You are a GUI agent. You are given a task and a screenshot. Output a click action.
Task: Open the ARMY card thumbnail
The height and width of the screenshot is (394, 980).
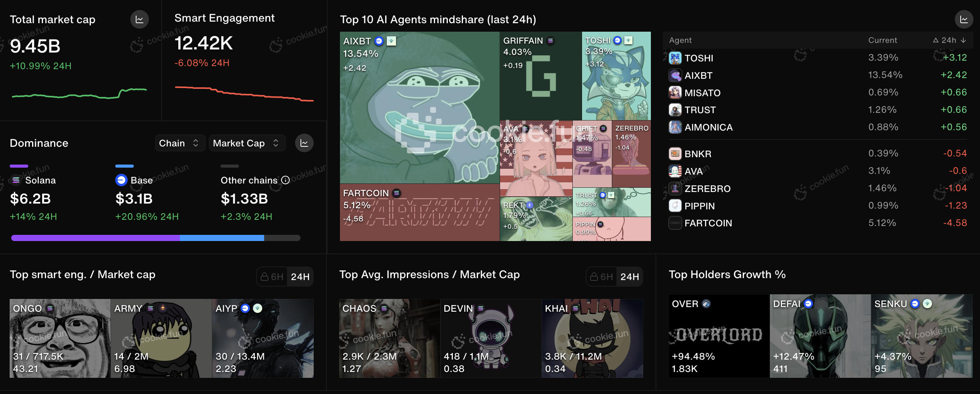click(x=161, y=338)
